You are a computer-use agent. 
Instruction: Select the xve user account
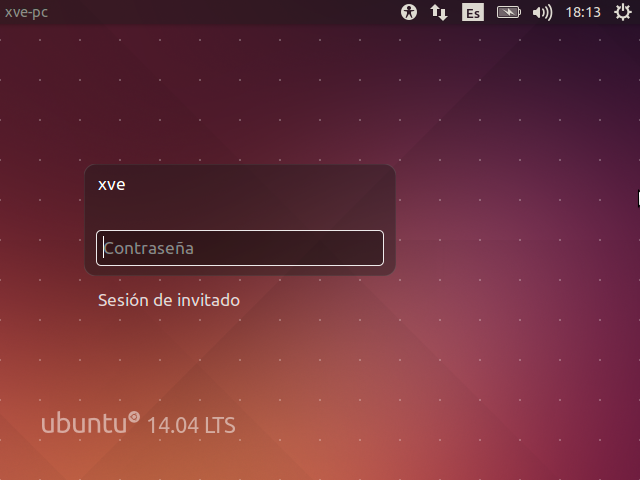(x=111, y=184)
